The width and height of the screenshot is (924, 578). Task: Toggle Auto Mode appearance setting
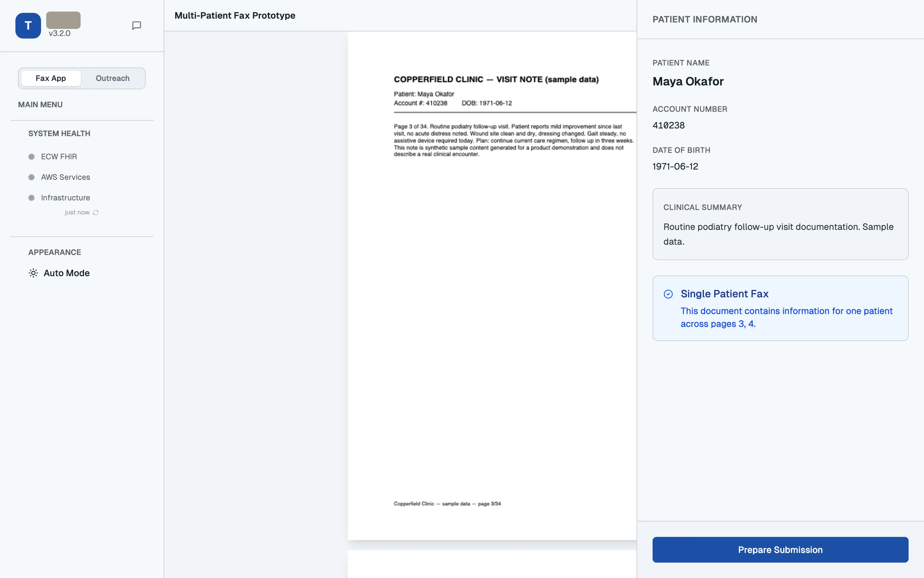coord(59,273)
